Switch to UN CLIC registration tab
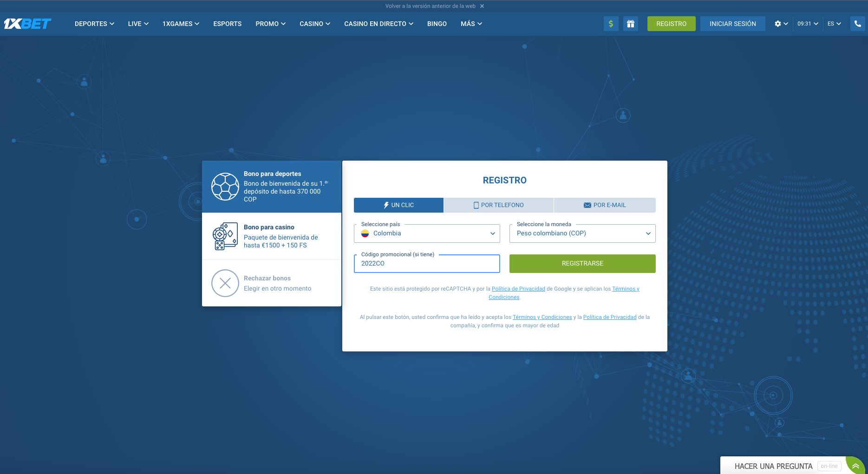Viewport: 868px width, 474px height. pos(398,205)
